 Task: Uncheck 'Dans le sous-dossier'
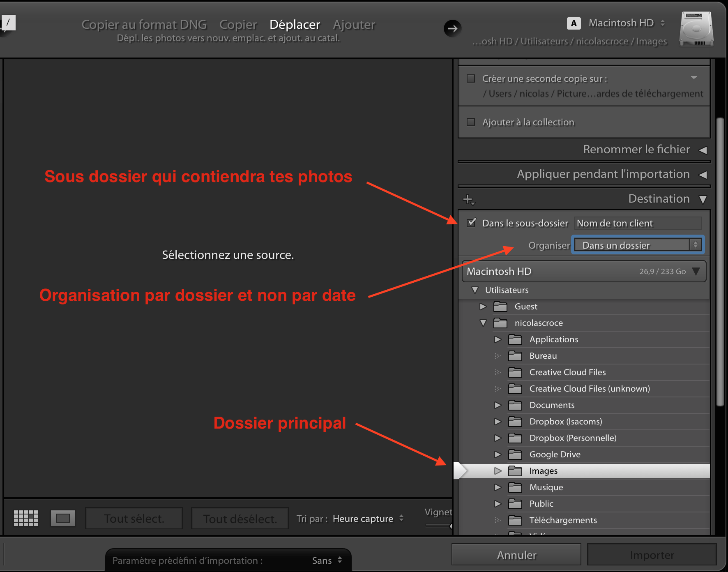pyautogui.click(x=471, y=223)
